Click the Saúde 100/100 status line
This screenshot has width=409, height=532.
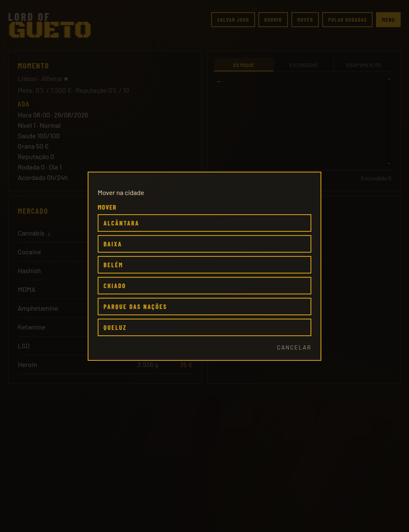point(39,136)
